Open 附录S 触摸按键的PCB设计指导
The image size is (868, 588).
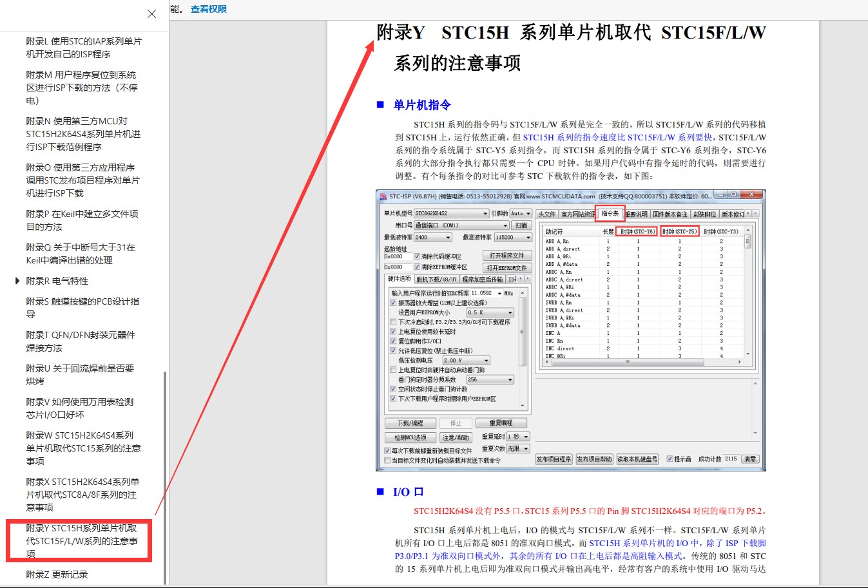pos(82,308)
